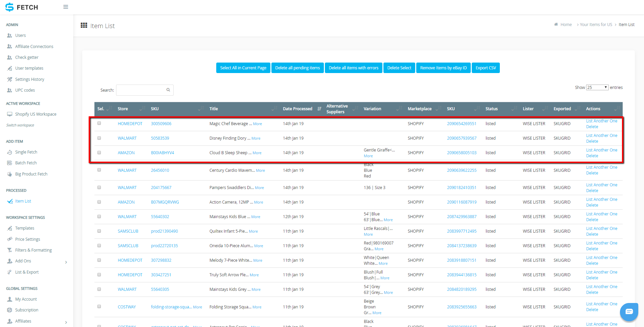Click the Fetch logo icon
644x327 pixels.
coord(9,7)
